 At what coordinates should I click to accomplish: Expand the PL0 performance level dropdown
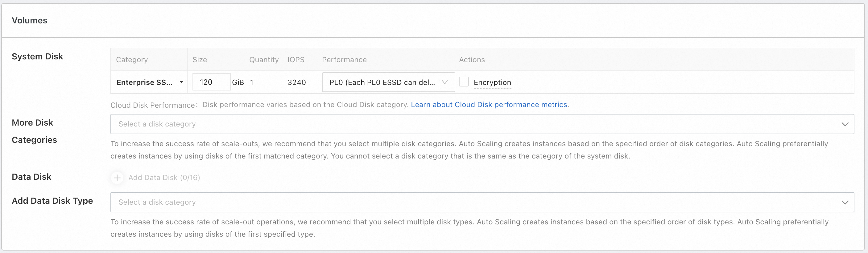388,82
